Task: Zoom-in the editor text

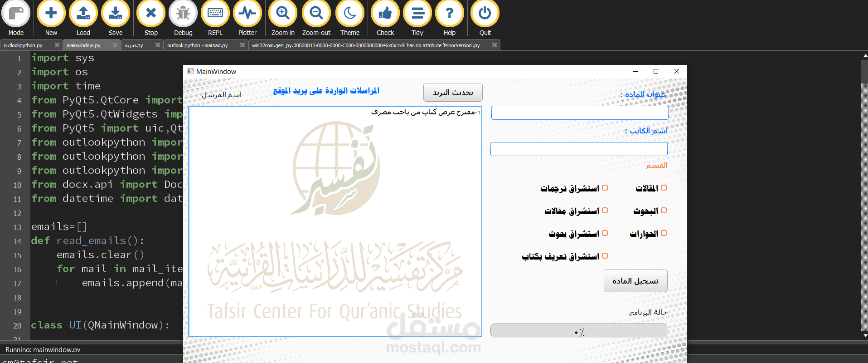Action: pos(283,19)
